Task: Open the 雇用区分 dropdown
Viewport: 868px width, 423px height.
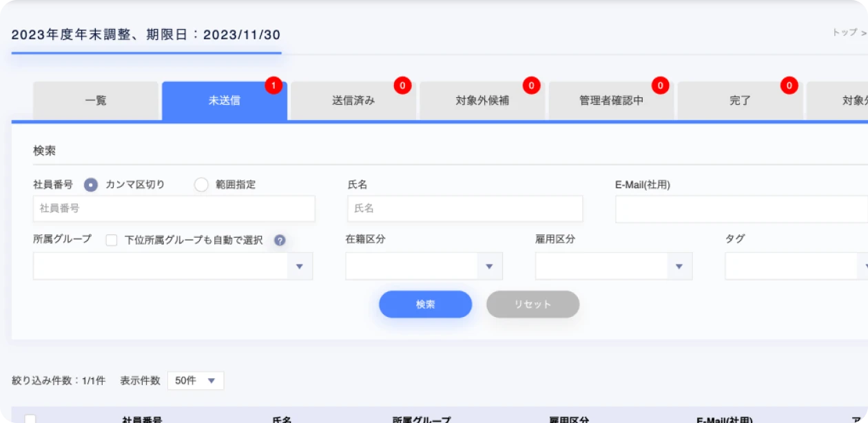Action: tap(613, 266)
